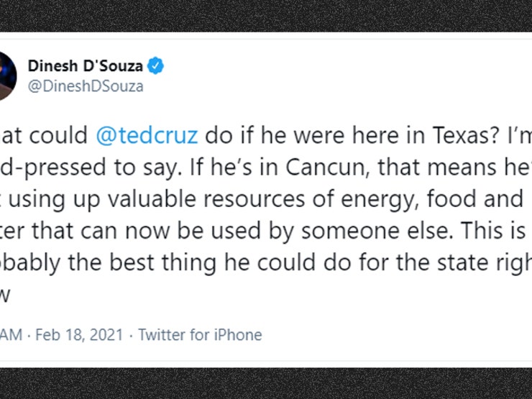
Task: Open Dinesh D'Souza's profile avatar picture
Action: point(7,76)
